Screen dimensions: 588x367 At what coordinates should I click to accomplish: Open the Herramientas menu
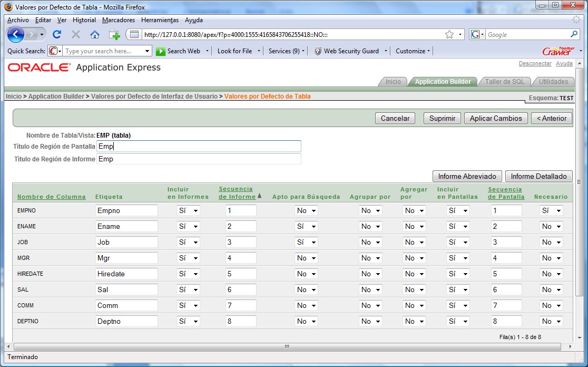coord(160,20)
